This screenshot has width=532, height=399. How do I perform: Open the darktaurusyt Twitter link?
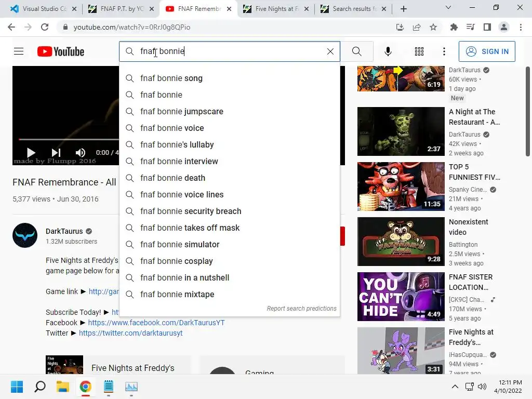(130, 333)
